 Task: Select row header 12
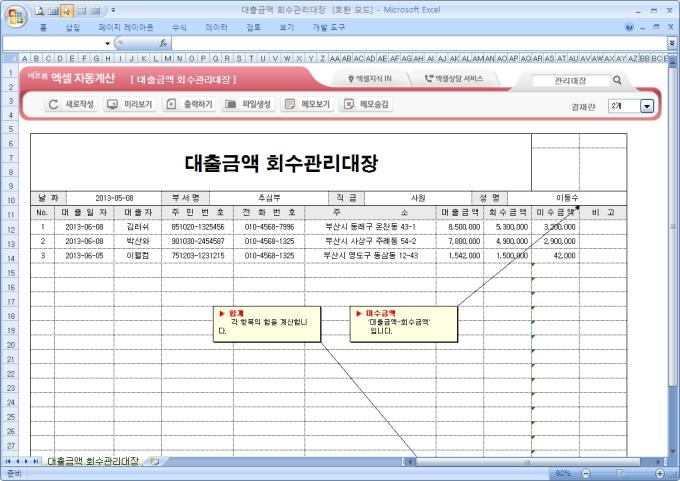pos(11,229)
